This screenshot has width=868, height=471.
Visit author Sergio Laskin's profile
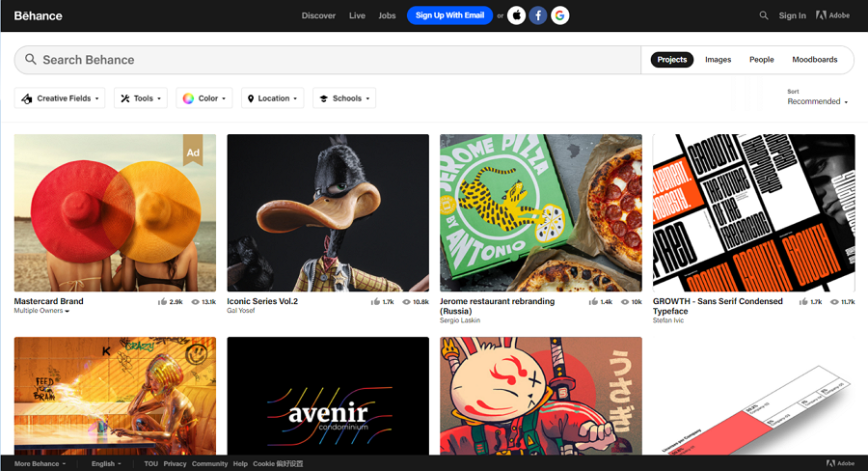point(460,320)
